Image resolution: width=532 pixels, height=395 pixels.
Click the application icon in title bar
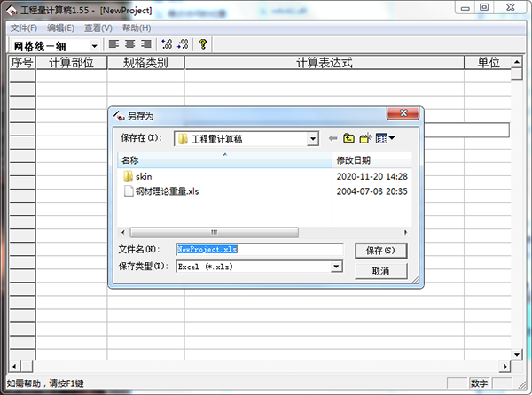click(12, 11)
